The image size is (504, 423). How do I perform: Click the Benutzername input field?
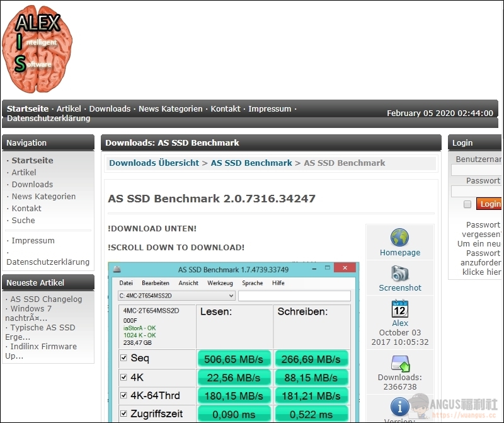476,170
